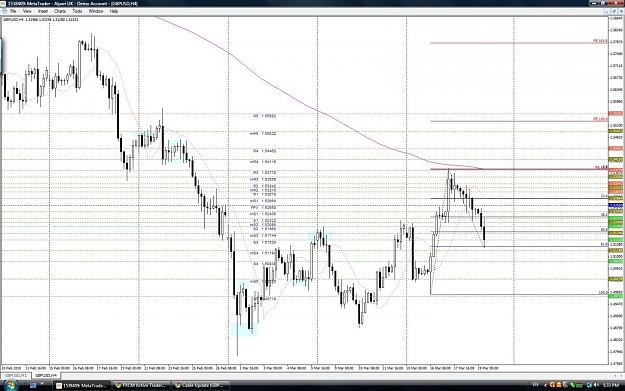Switch to the GBPUSD,H1 chart tab

click(x=16, y=375)
